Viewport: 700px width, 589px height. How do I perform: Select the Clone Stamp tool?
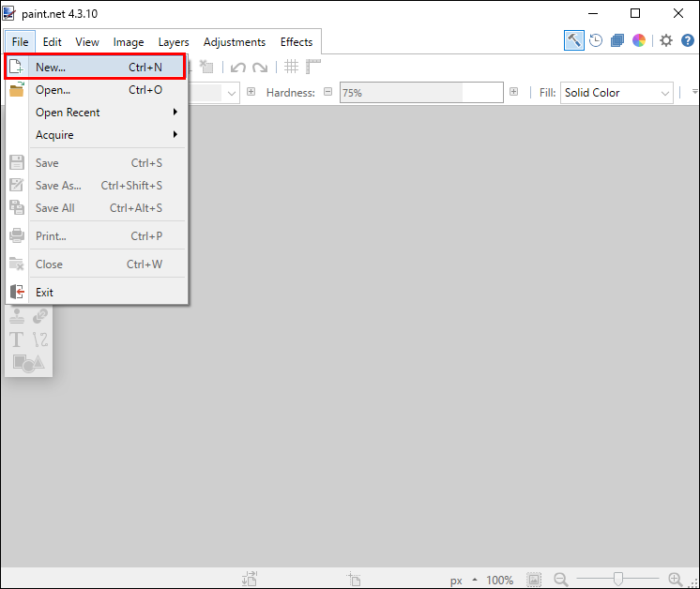point(17,316)
